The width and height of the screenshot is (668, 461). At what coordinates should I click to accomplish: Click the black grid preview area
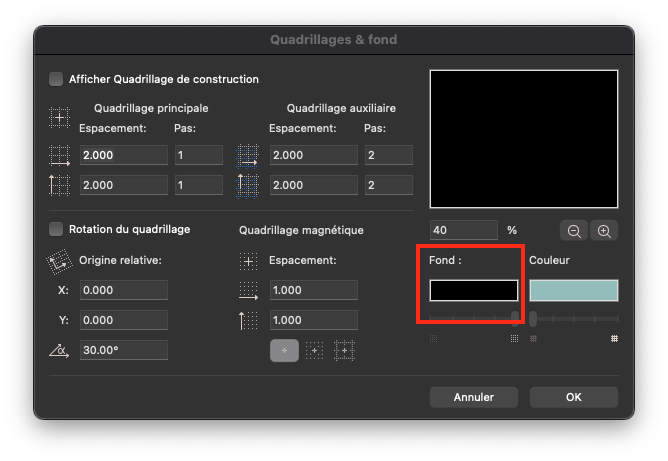pos(524,139)
